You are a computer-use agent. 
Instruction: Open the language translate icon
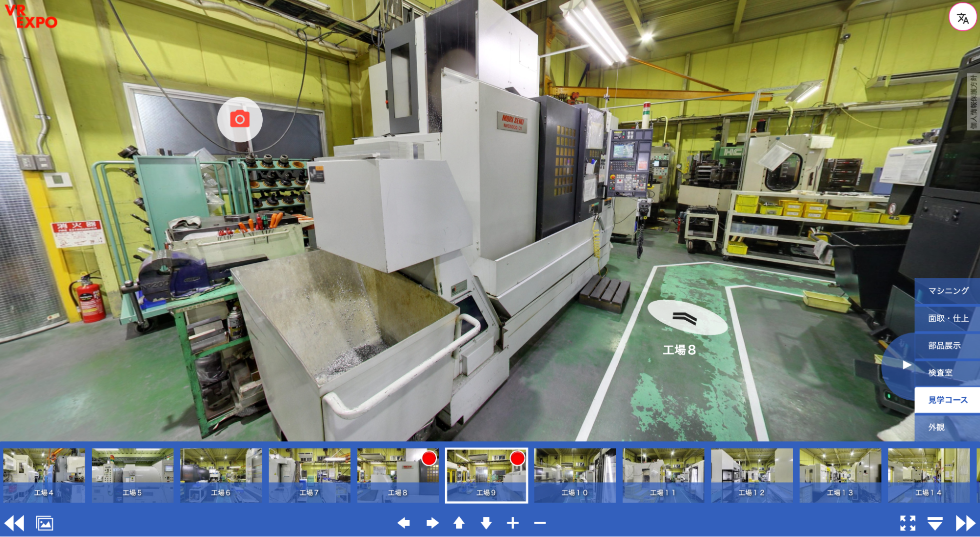point(962,18)
